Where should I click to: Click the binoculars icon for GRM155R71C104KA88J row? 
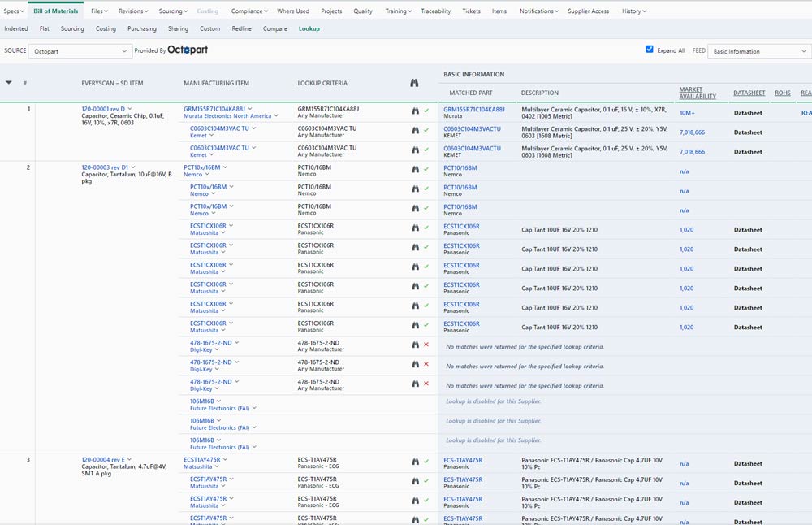coord(415,111)
